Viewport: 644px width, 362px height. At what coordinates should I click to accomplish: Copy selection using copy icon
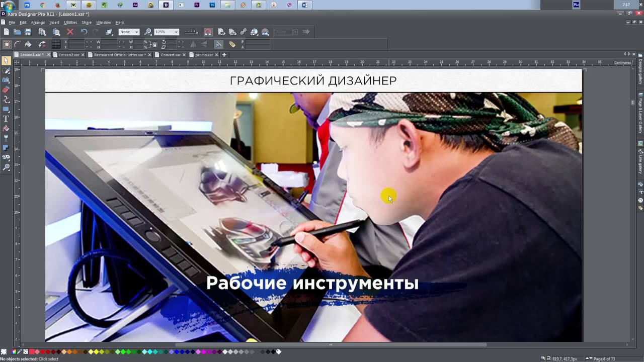tap(42, 32)
